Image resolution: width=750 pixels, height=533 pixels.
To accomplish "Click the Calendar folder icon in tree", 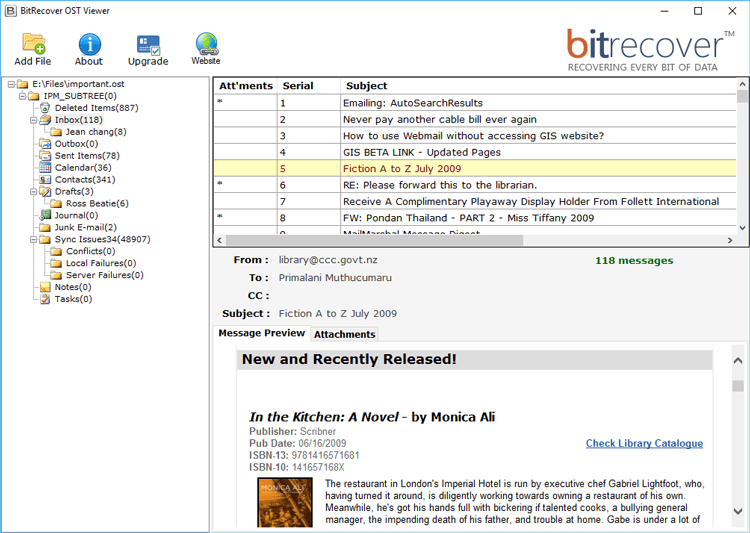I will tap(46, 168).
